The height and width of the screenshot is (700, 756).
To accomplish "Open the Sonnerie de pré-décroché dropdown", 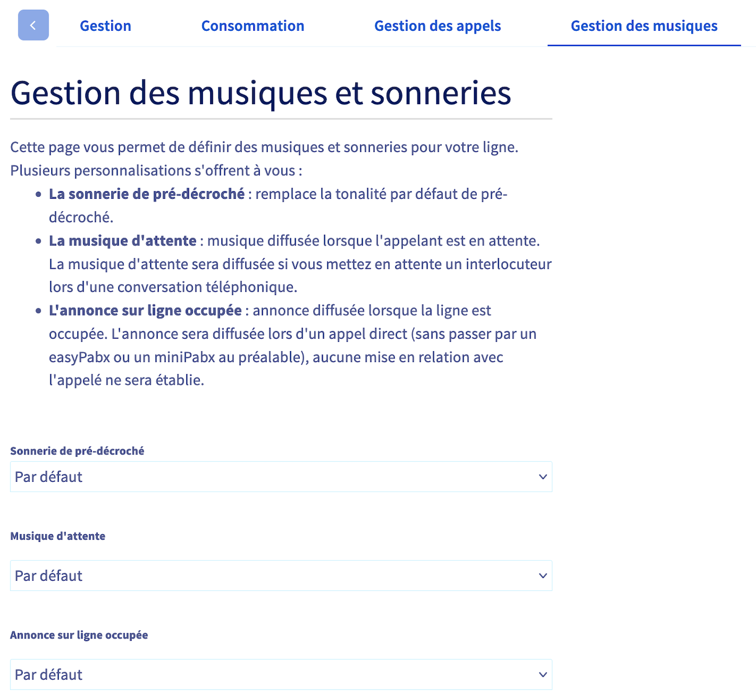I will tap(281, 477).
